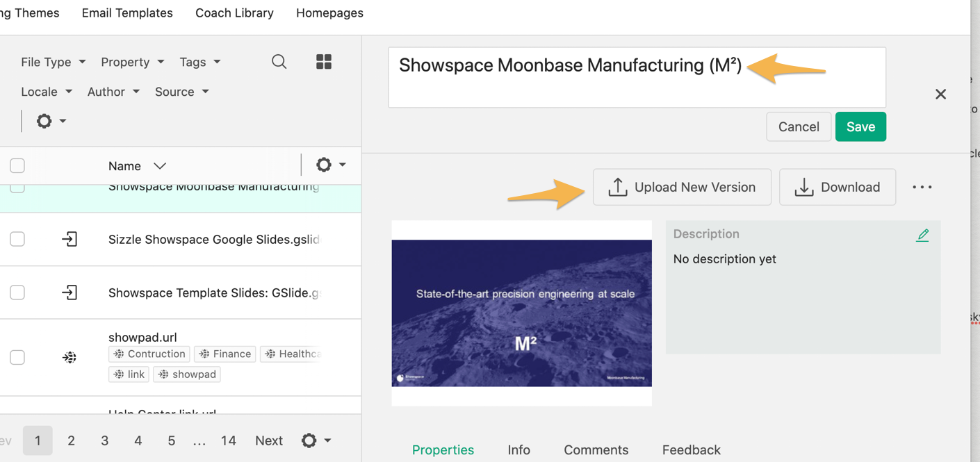Select the link tag

point(129,374)
